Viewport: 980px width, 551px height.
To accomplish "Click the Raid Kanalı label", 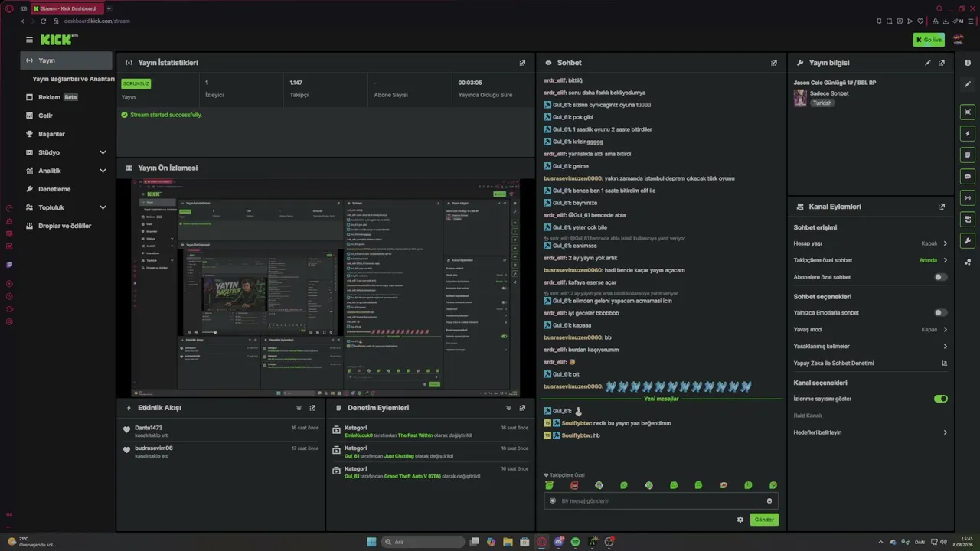I will click(808, 416).
